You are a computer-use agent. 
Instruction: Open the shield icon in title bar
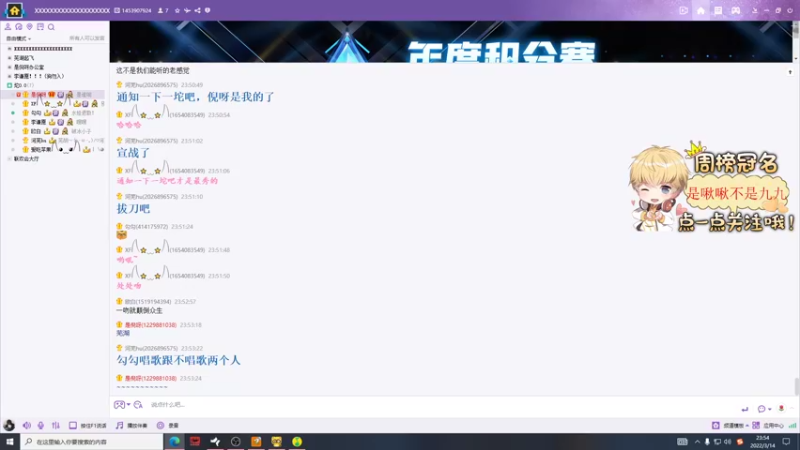pyautogui.click(x=208, y=10)
